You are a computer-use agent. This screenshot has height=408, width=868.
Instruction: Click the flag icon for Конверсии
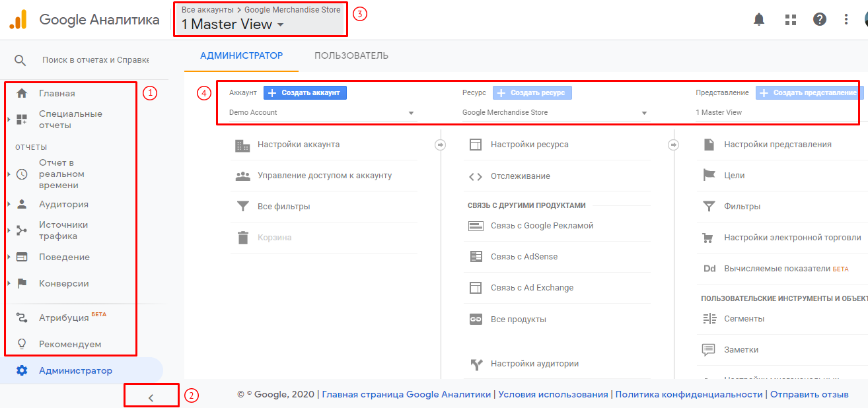(x=22, y=283)
